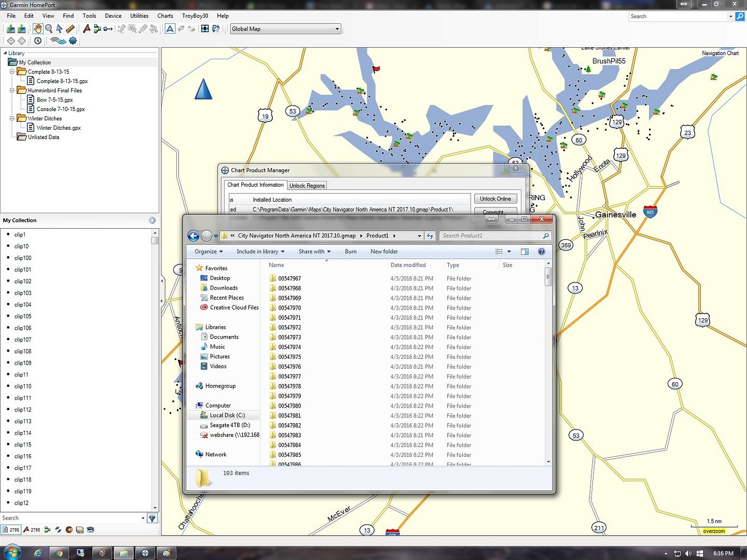This screenshot has height=560, width=747.
Task: Select the Measure ruler tool
Action: click(x=70, y=29)
